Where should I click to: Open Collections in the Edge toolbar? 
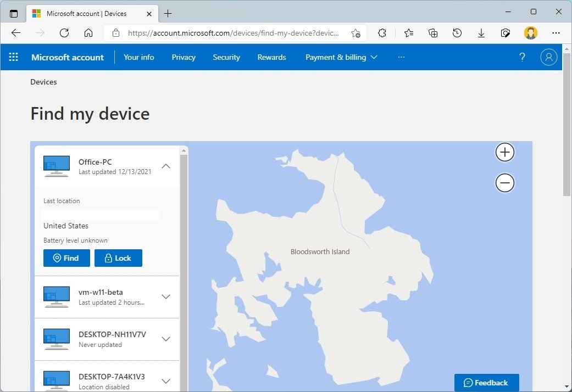click(432, 33)
